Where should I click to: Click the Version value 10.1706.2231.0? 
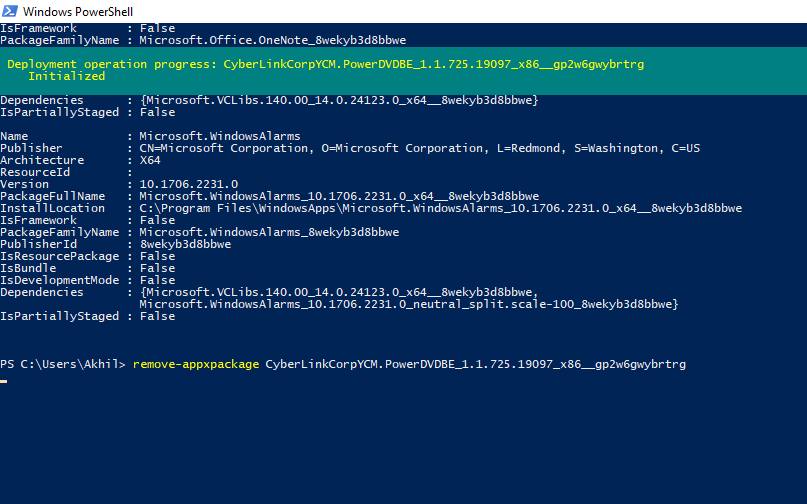tap(188, 184)
